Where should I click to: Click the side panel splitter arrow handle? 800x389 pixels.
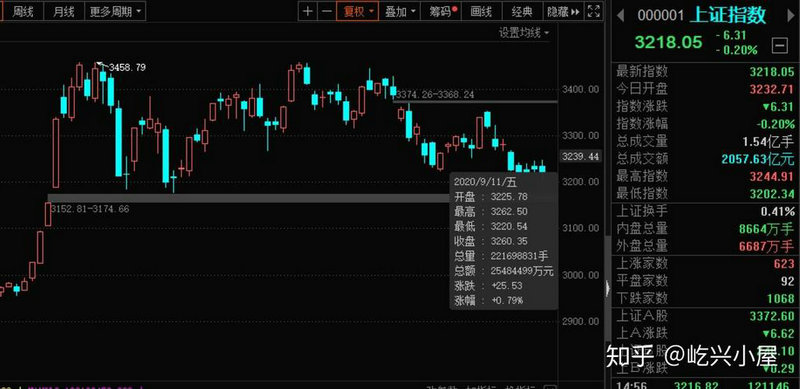click(x=608, y=288)
